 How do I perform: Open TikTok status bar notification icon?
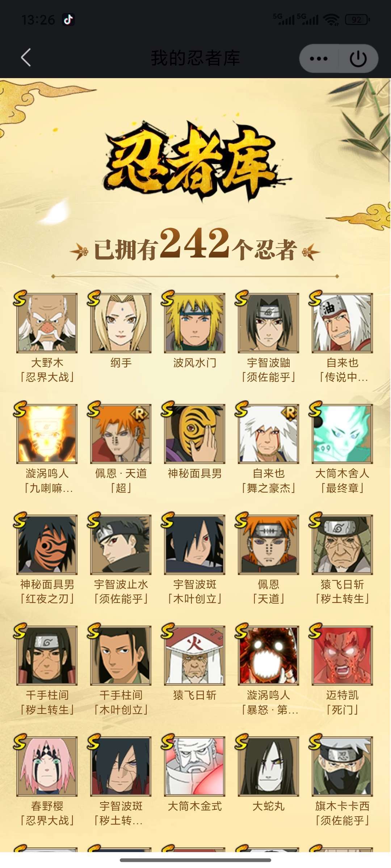point(68,19)
